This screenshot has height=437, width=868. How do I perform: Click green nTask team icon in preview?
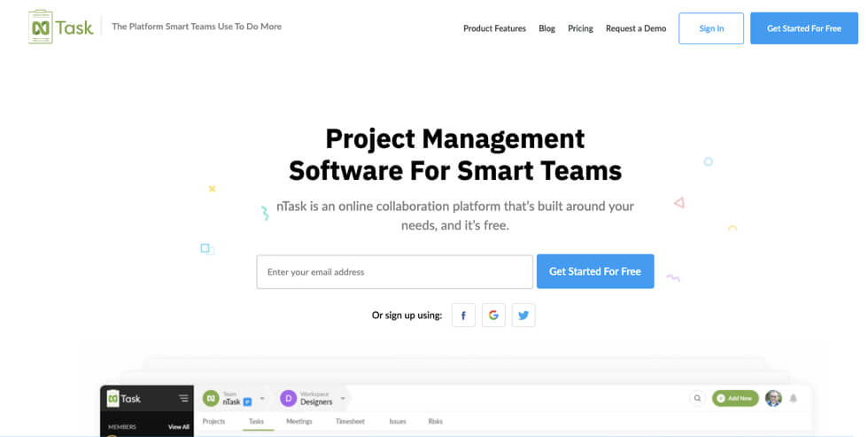coord(211,398)
